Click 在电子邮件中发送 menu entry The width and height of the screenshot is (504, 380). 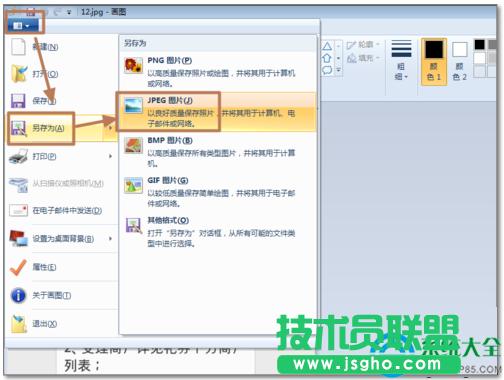62,211
